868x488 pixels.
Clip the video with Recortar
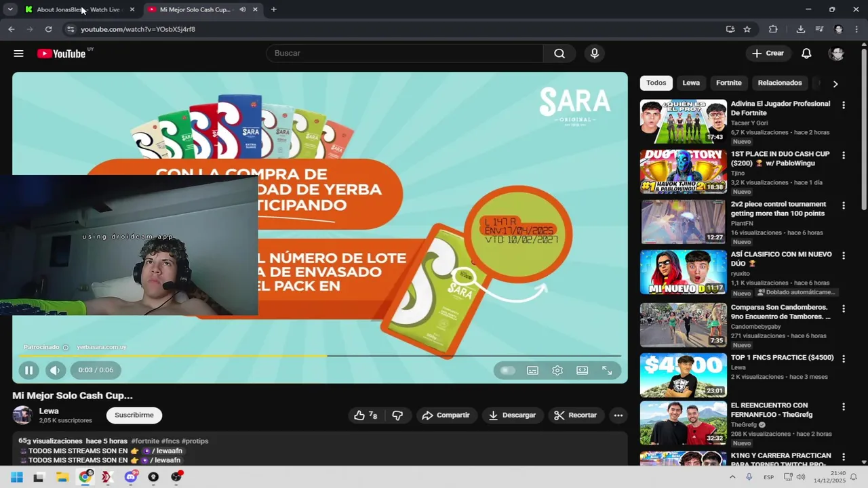click(575, 415)
